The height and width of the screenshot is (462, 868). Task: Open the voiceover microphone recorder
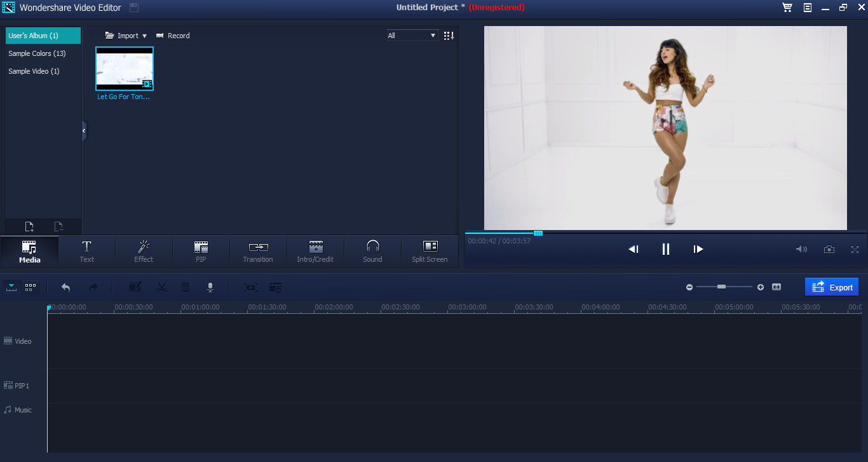(210, 287)
